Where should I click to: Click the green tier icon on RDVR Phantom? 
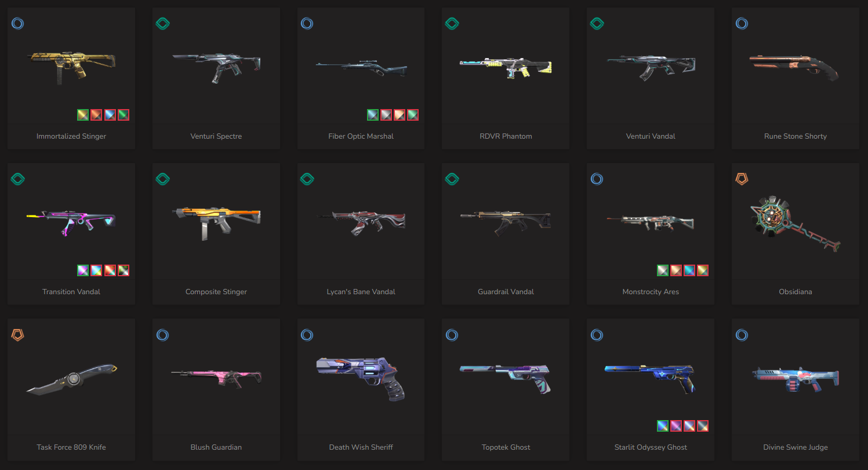[x=452, y=24]
